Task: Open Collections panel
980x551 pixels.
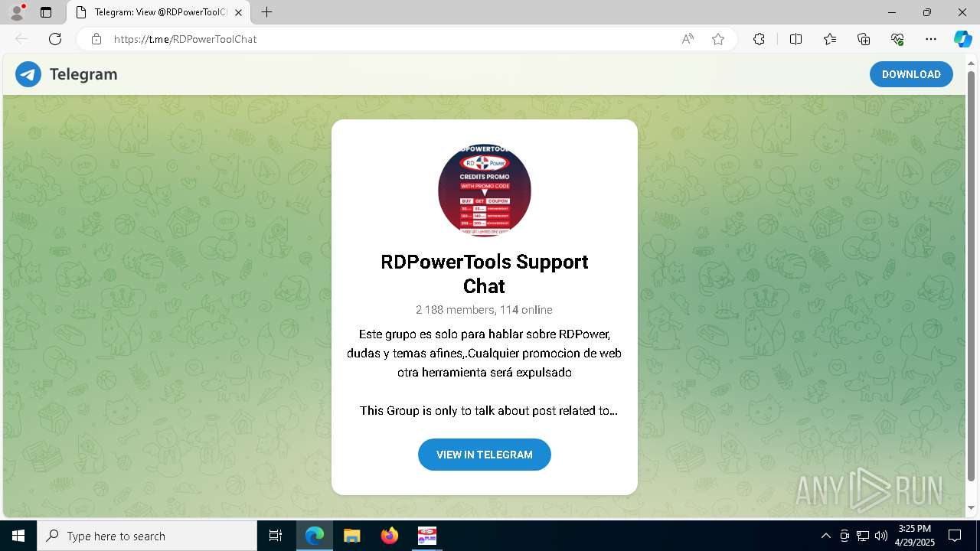Action: [864, 39]
